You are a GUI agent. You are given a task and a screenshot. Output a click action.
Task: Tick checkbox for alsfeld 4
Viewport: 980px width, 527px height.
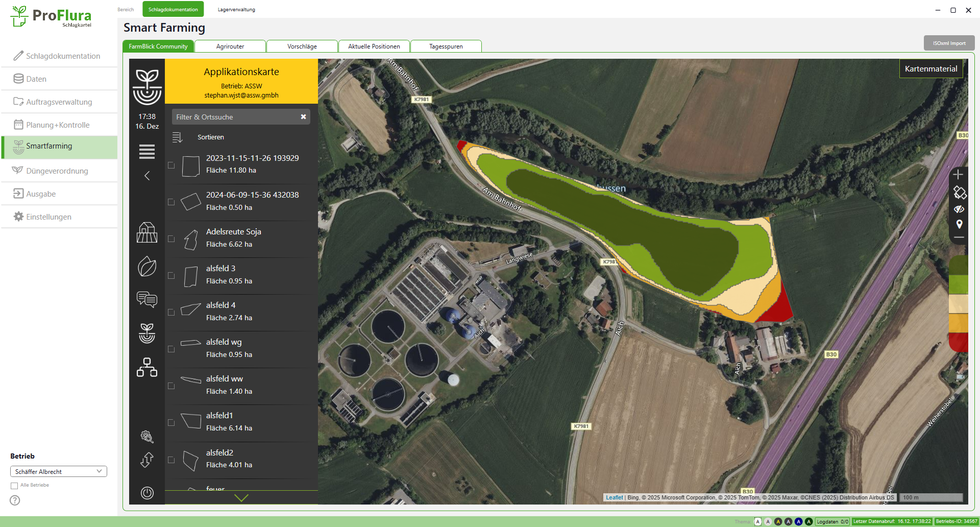(171, 313)
